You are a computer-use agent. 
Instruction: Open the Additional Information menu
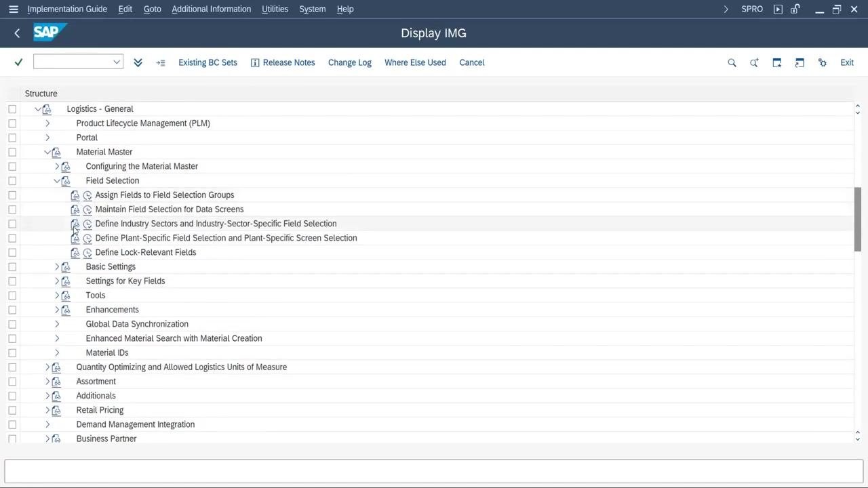(211, 9)
